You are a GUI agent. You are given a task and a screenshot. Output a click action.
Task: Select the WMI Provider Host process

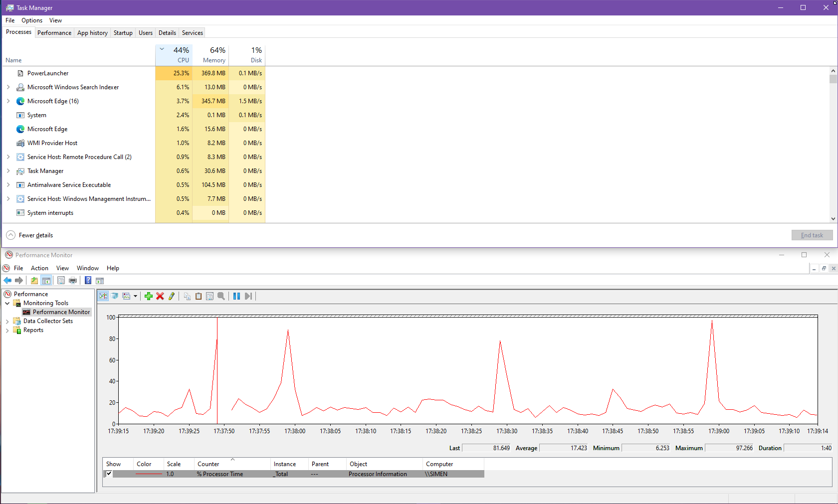[x=134, y=143]
